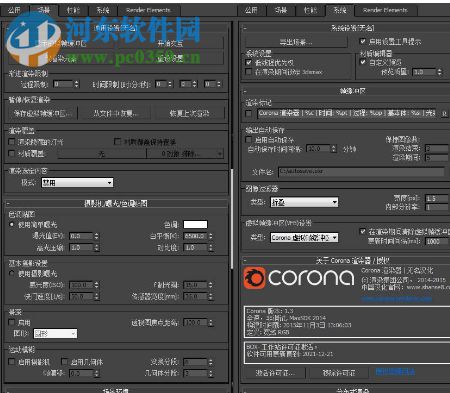Select 使用简单曝光 radio button
This screenshot has width=450, height=393.
pyautogui.click(x=12, y=225)
